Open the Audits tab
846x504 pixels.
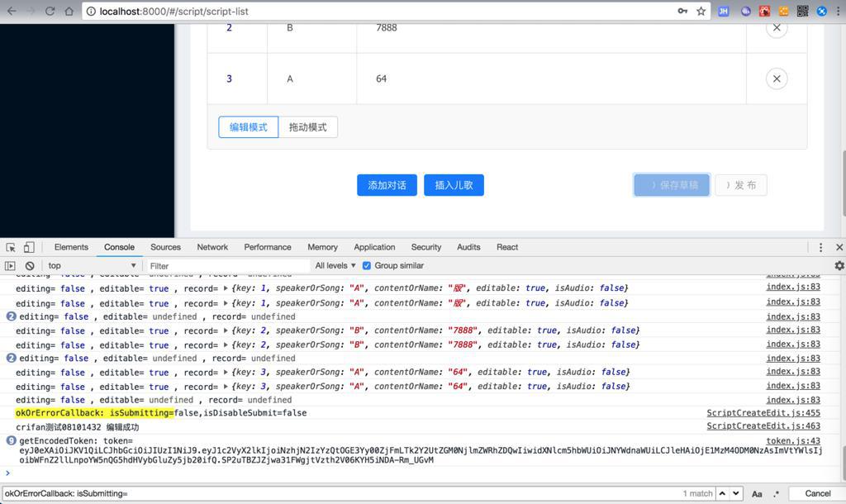tap(468, 247)
